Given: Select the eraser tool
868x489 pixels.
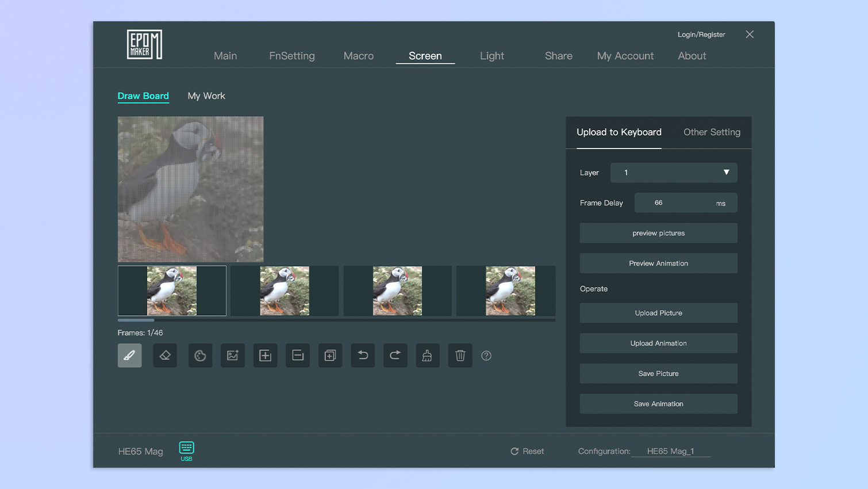Looking at the screenshot, I should pos(165,356).
